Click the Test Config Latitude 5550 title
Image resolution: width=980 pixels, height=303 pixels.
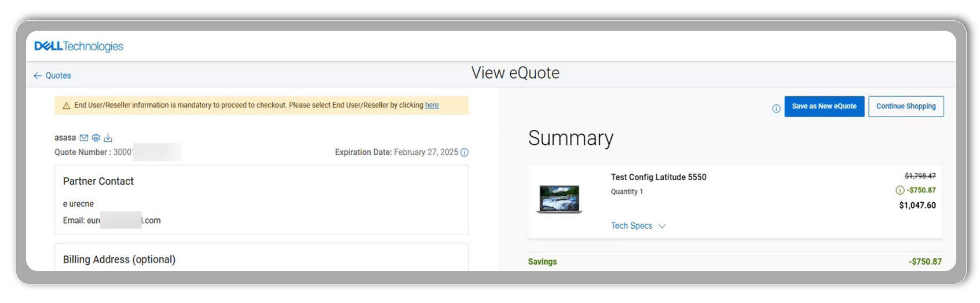[x=658, y=177]
